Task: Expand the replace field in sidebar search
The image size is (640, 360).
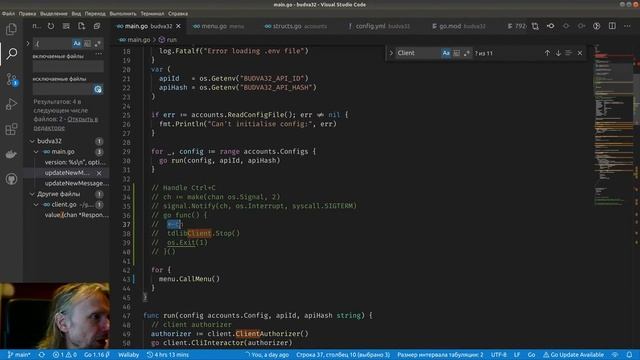Action: pyautogui.click(x=28, y=43)
